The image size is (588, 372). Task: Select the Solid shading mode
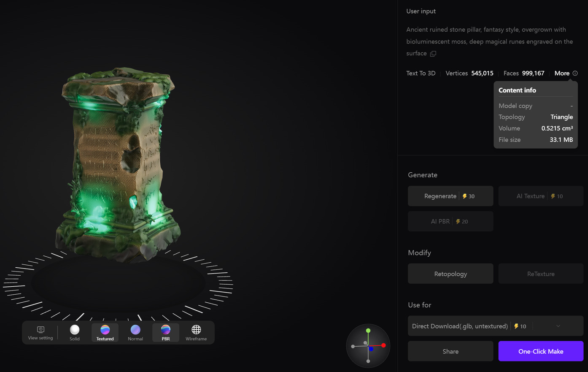coord(75,332)
